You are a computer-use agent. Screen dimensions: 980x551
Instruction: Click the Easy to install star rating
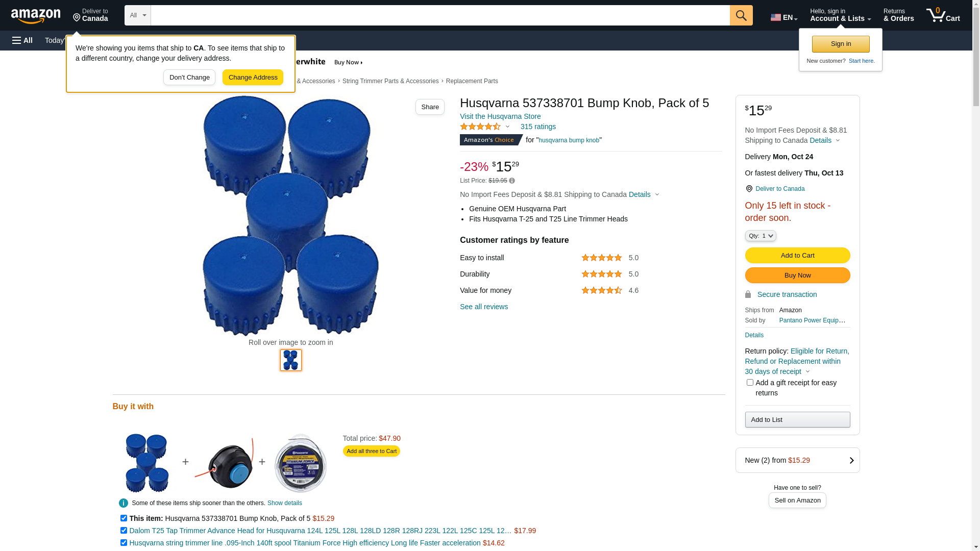(602, 258)
